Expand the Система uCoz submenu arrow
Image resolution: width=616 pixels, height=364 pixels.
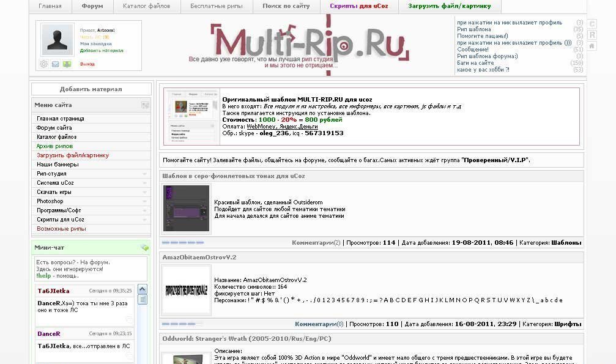point(144,183)
